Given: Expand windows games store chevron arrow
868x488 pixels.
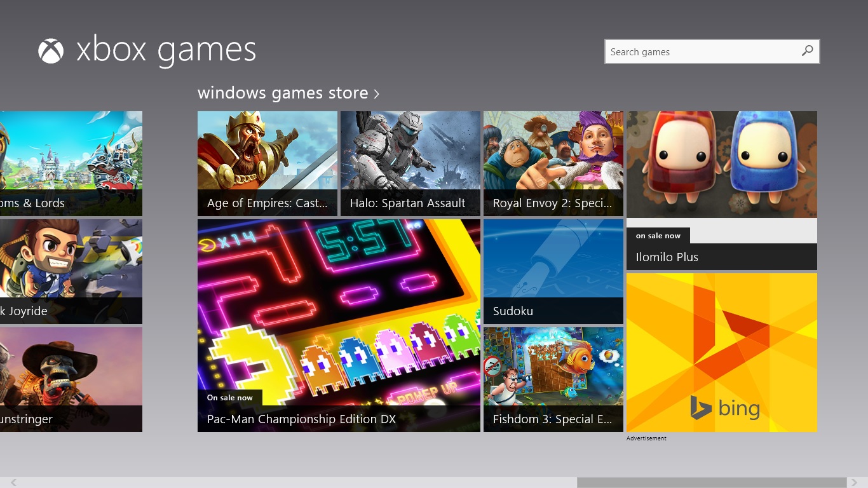Looking at the screenshot, I should tap(376, 94).
